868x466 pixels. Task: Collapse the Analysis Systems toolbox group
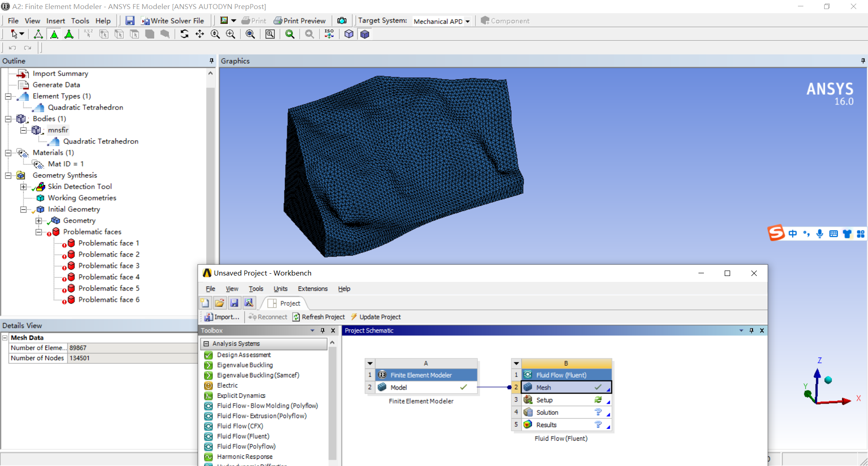pyautogui.click(x=206, y=344)
